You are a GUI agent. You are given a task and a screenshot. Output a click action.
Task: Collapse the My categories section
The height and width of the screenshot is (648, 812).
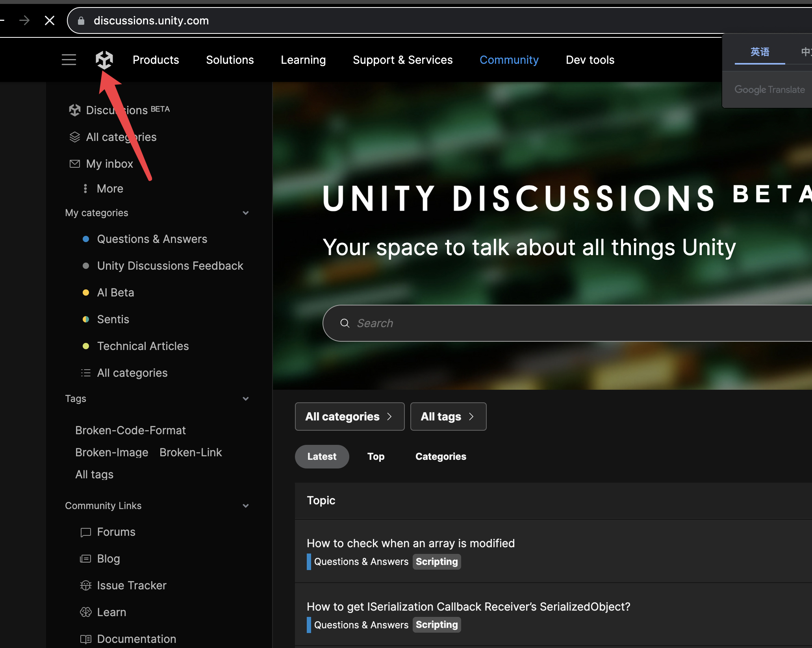pos(246,213)
